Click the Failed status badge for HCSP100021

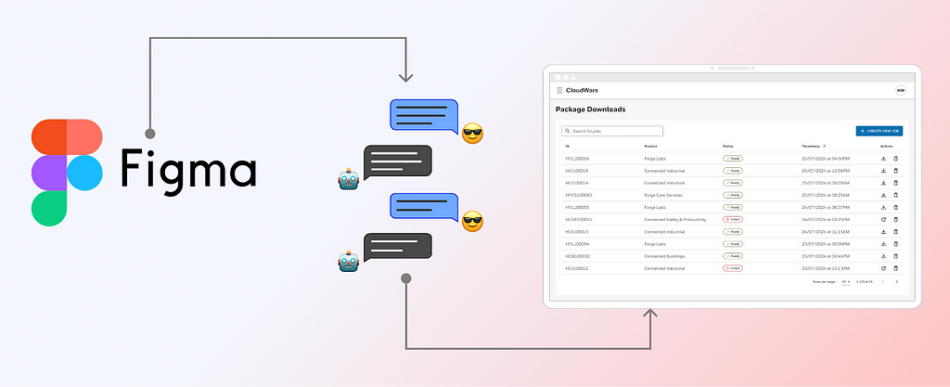[732, 219]
